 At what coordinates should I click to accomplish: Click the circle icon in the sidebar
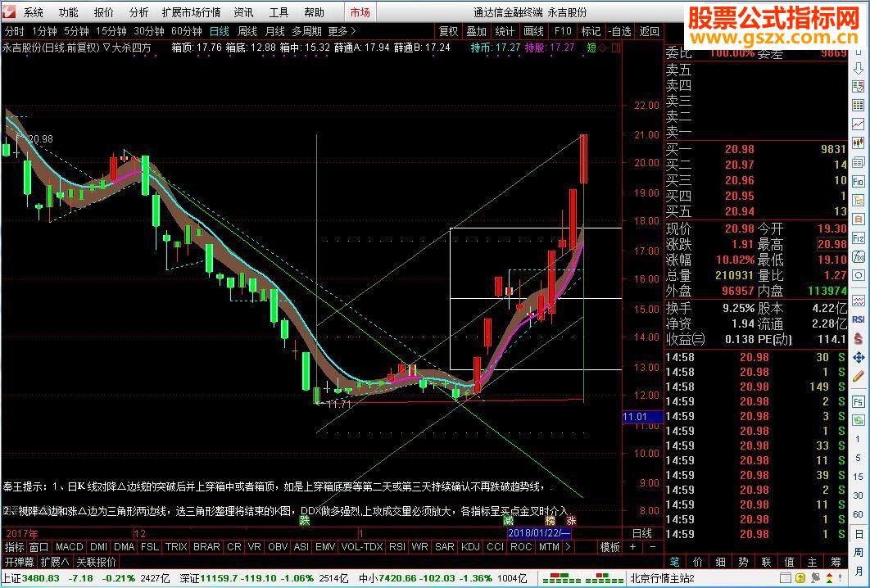pos(859,276)
